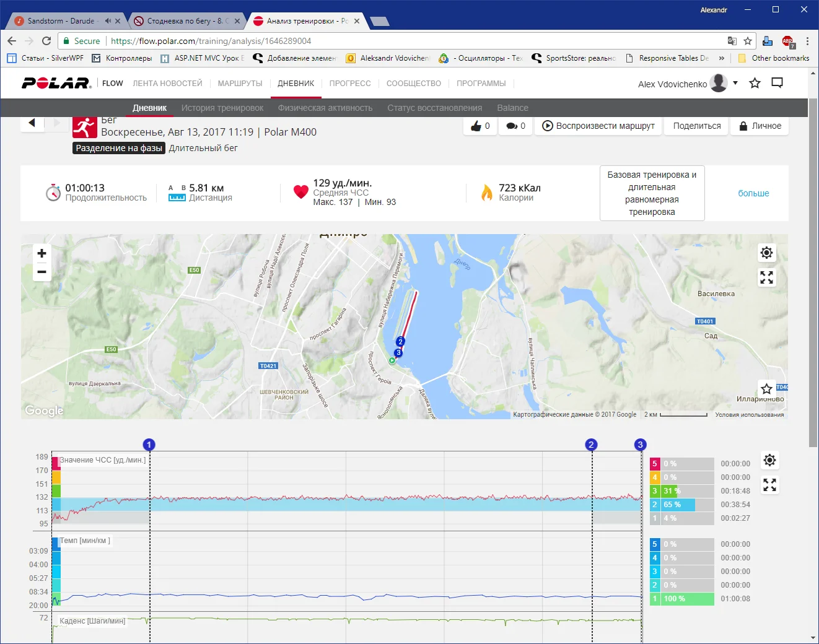Bookmark this page with the star

coord(748,41)
